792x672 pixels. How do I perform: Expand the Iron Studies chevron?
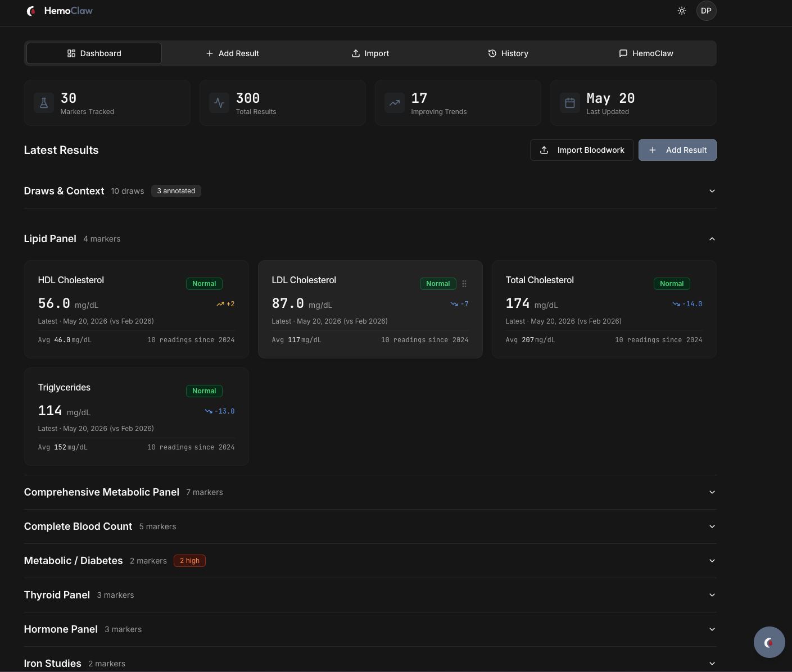(x=712, y=664)
